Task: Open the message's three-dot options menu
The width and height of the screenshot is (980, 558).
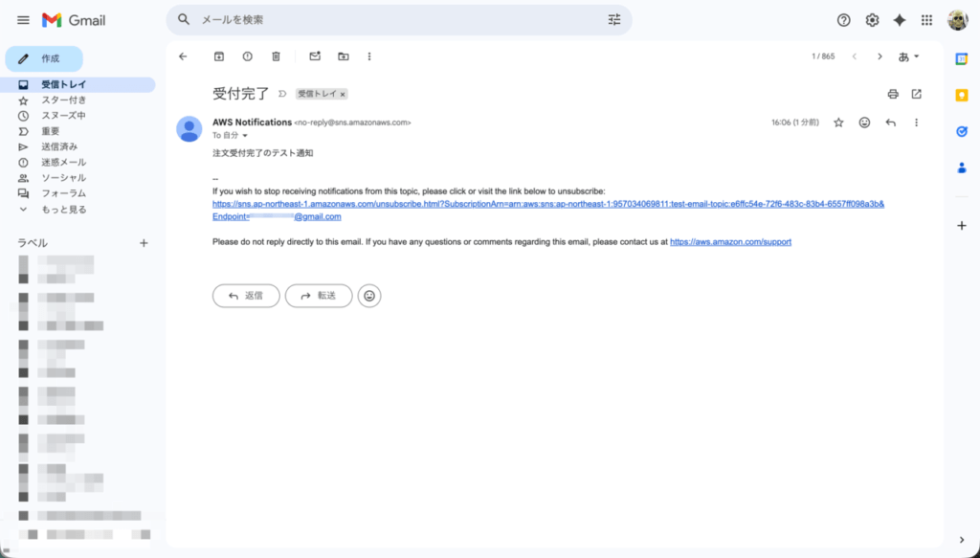Action: 916,122
